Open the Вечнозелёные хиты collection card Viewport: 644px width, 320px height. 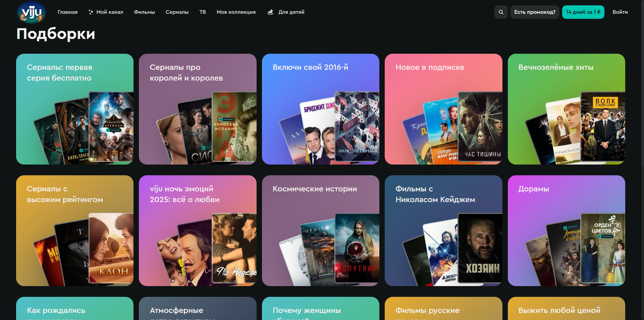(x=566, y=109)
